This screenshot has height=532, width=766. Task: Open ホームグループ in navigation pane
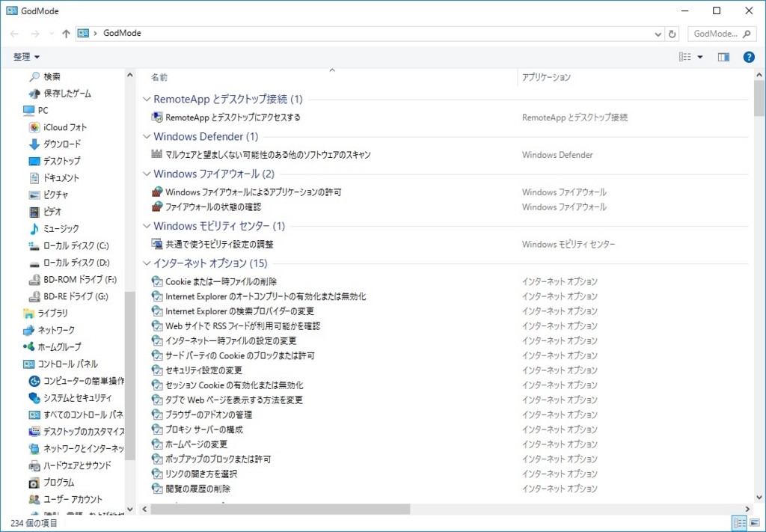[x=59, y=347]
